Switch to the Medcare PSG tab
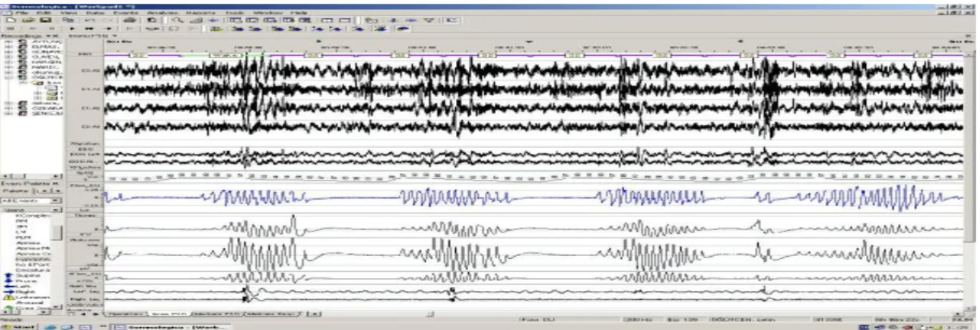The width and height of the screenshot is (980, 330). click(x=217, y=313)
